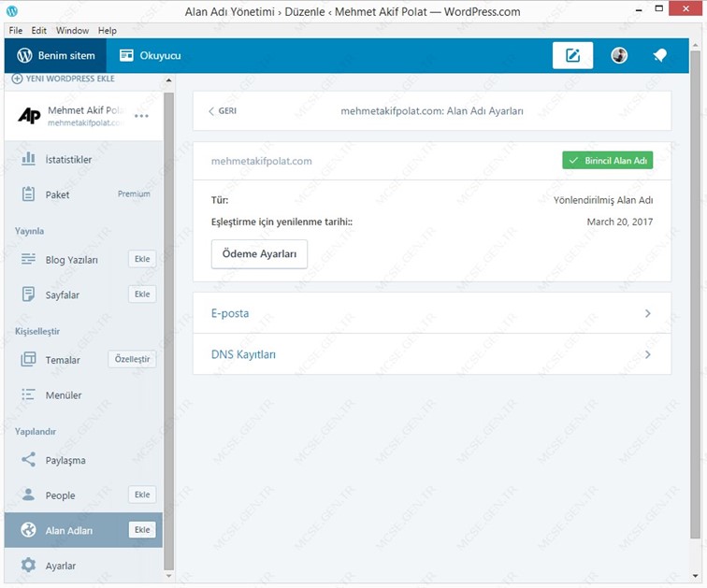The height and width of the screenshot is (588, 707).
Task: Open Paylaşma in the sidebar
Action: click(x=84, y=460)
